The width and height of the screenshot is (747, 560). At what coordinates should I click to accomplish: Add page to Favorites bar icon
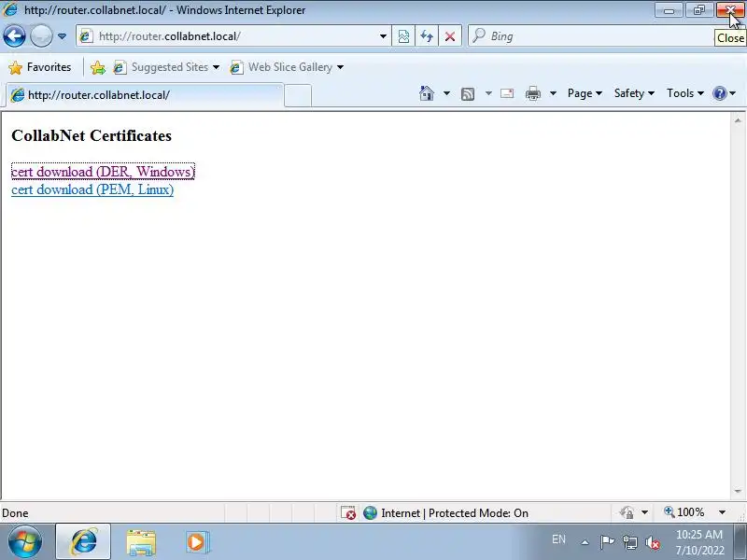pyautogui.click(x=98, y=67)
